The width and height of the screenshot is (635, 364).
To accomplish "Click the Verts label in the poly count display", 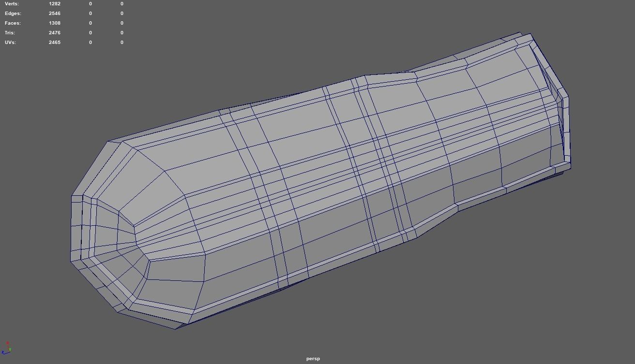I will coord(12,4).
